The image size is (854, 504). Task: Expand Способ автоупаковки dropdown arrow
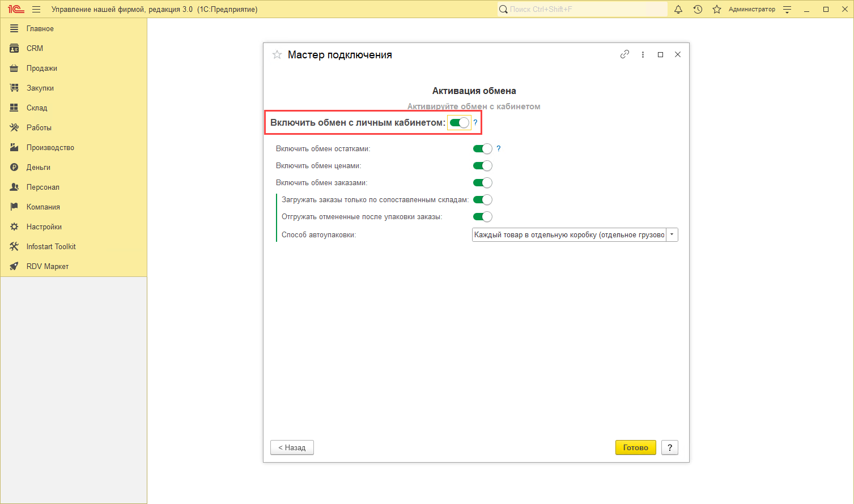(x=672, y=235)
